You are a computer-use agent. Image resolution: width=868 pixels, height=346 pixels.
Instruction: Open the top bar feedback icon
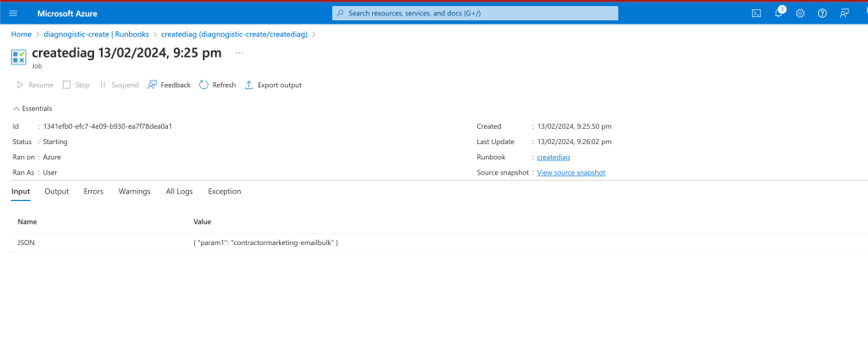coord(844,14)
